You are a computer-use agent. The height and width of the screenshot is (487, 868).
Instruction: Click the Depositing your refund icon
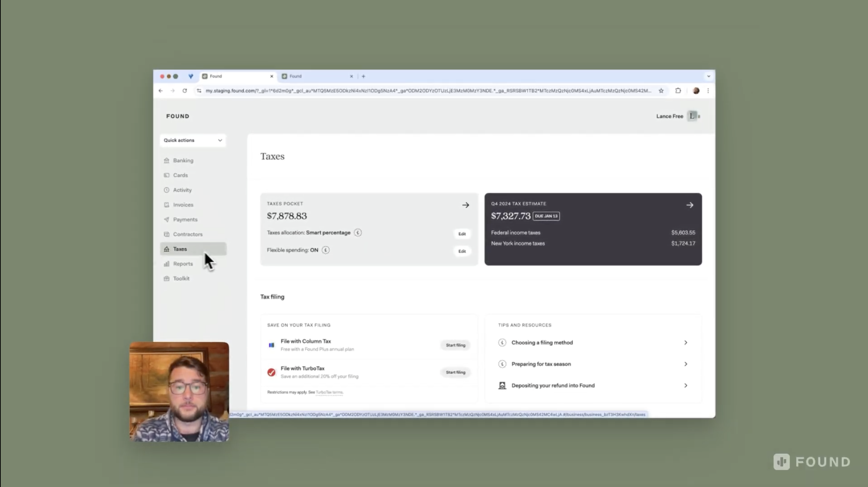point(502,385)
